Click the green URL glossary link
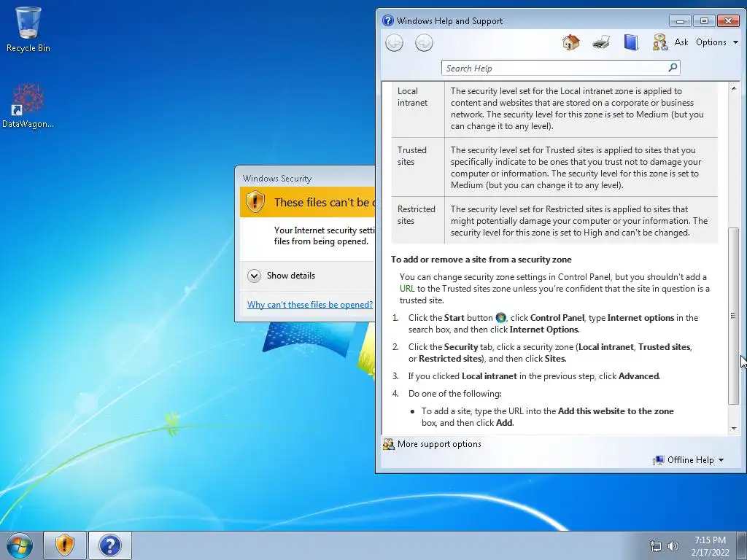The image size is (747, 560). click(x=407, y=289)
